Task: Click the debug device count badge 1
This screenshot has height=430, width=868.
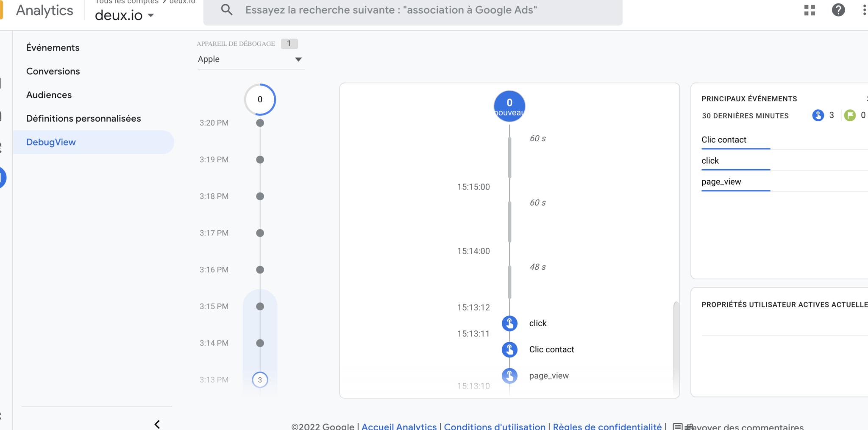Action: (x=289, y=44)
